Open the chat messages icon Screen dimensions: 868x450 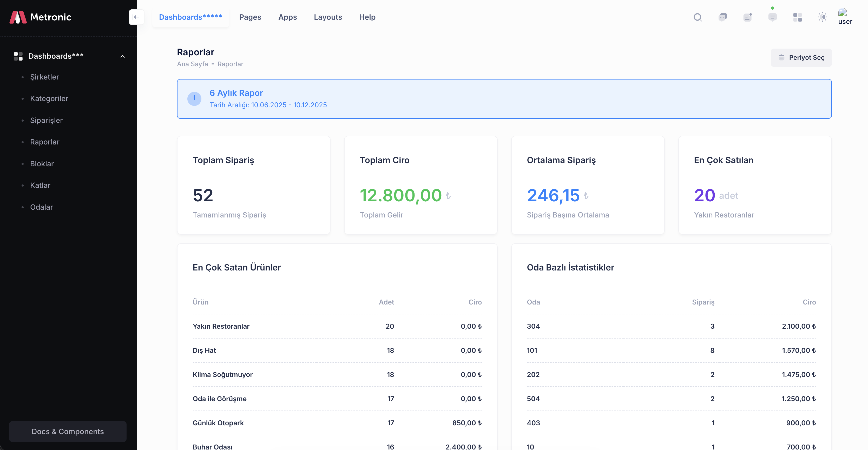(x=722, y=17)
